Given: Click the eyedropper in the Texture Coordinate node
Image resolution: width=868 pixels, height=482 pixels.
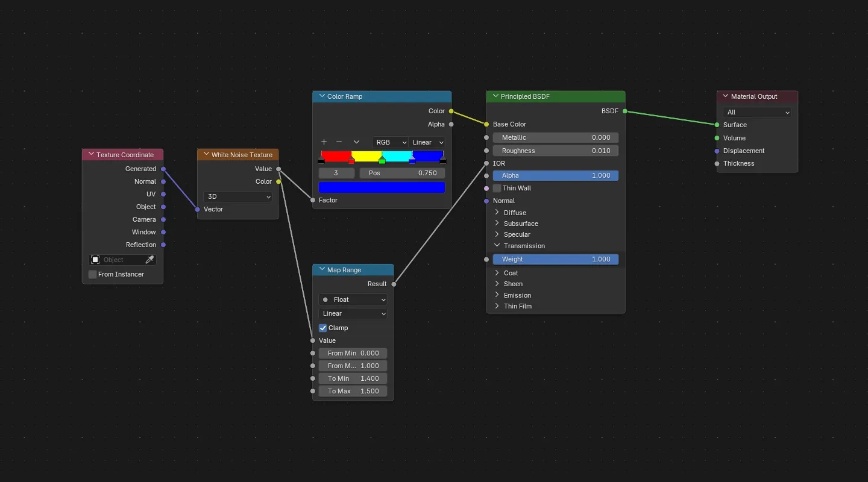Looking at the screenshot, I should tap(149, 260).
